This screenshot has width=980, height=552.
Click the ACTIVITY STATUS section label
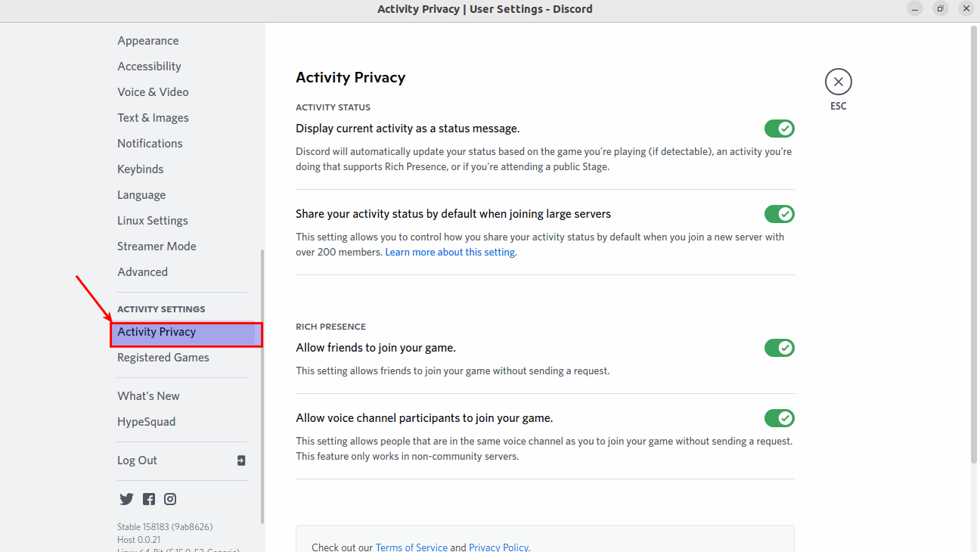[333, 107]
